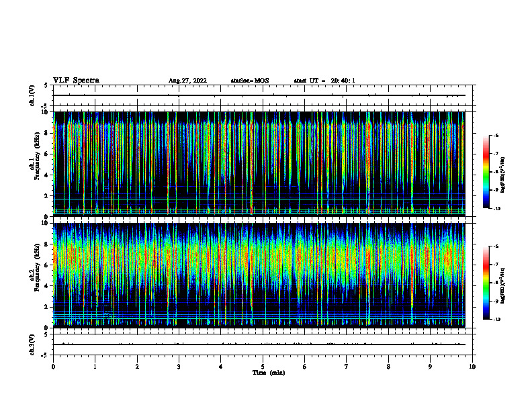Click the ch.1 frequency axis "8" tick label

click(x=47, y=133)
